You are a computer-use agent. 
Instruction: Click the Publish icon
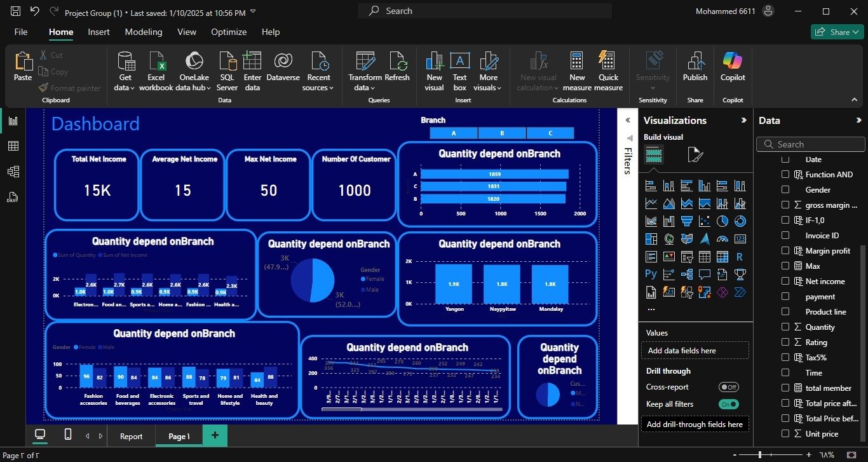(x=695, y=62)
